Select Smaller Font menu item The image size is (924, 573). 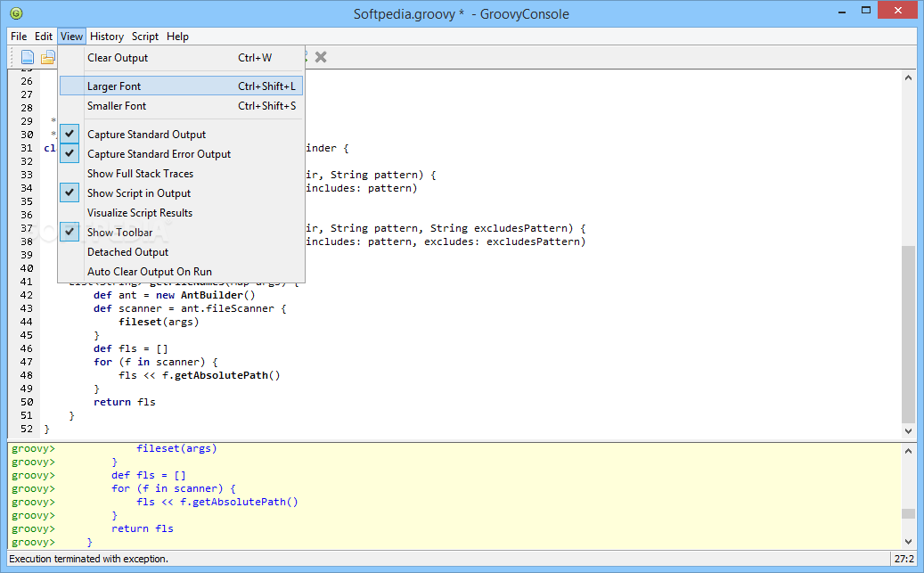click(x=181, y=106)
